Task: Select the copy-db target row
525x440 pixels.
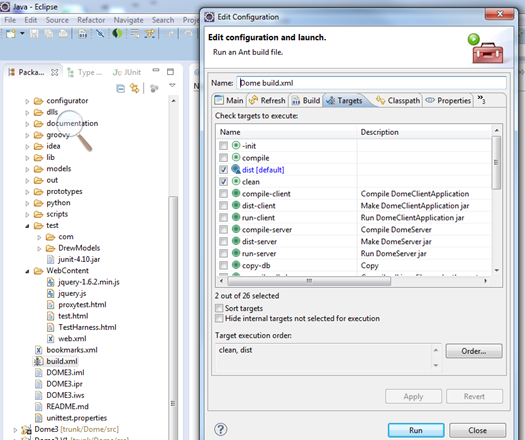Action: coord(353,266)
